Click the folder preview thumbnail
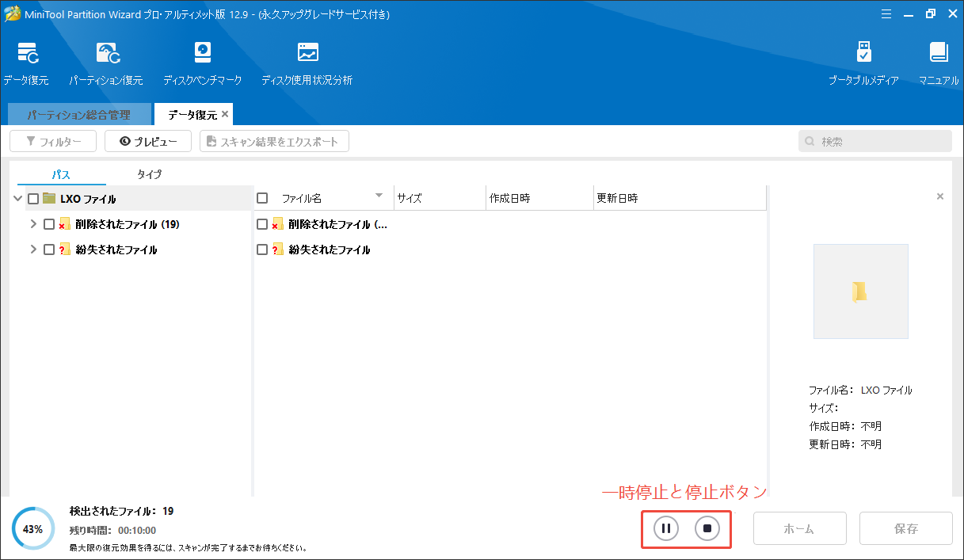Image resolution: width=964 pixels, height=560 pixels. click(x=860, y=291)
